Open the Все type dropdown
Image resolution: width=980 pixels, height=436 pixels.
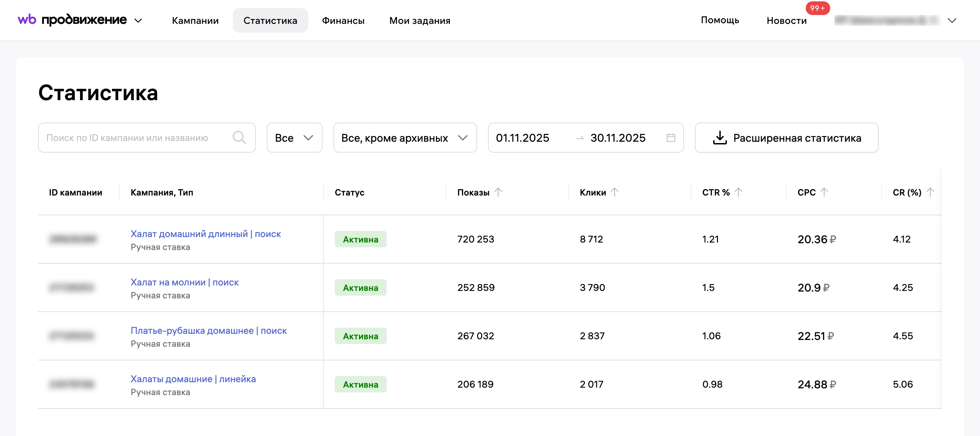pos(294,138)
